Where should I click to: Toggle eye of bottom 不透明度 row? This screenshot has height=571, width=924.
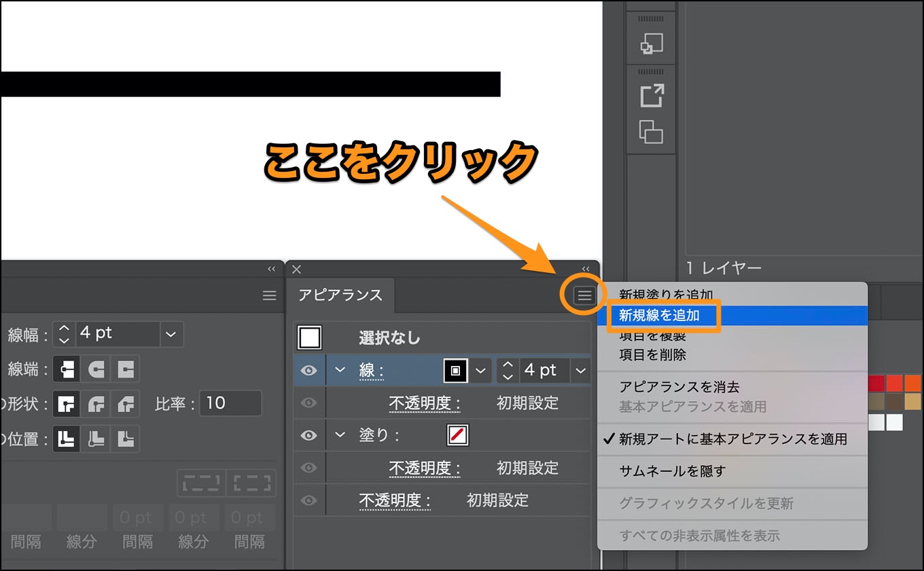click(309, 500)
